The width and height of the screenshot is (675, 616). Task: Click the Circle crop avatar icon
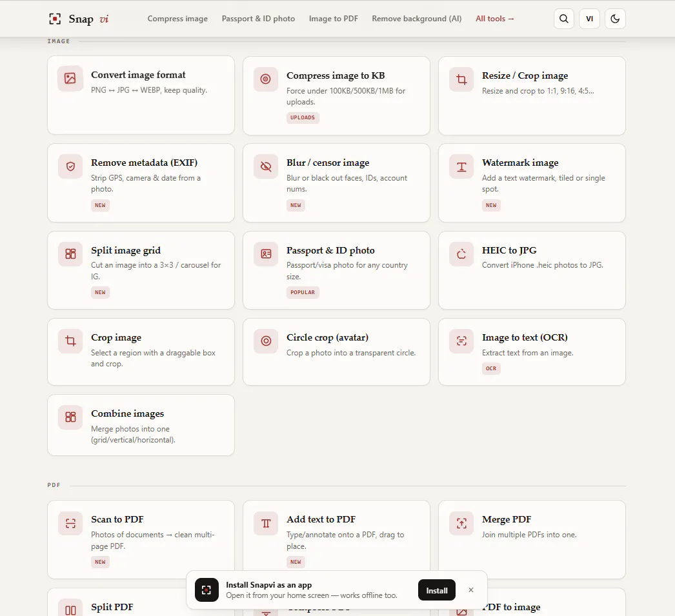[x=266, y=341]
